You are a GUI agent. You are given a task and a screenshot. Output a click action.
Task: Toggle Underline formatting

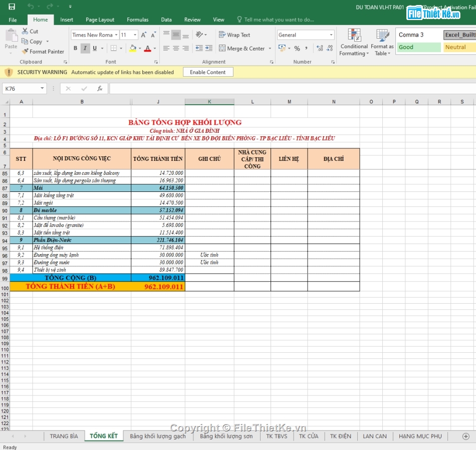click(x=95, y=48)
